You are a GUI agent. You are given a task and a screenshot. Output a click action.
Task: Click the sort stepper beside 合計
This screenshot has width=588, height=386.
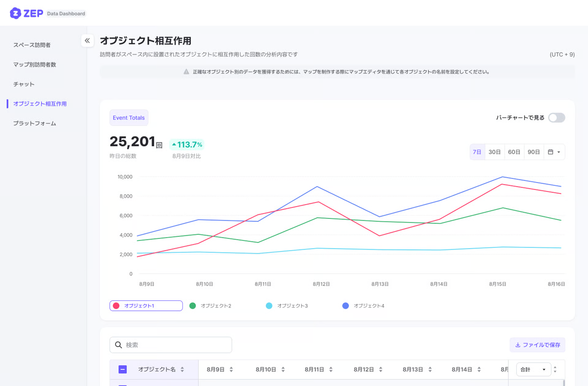click(x=555, y=369)
